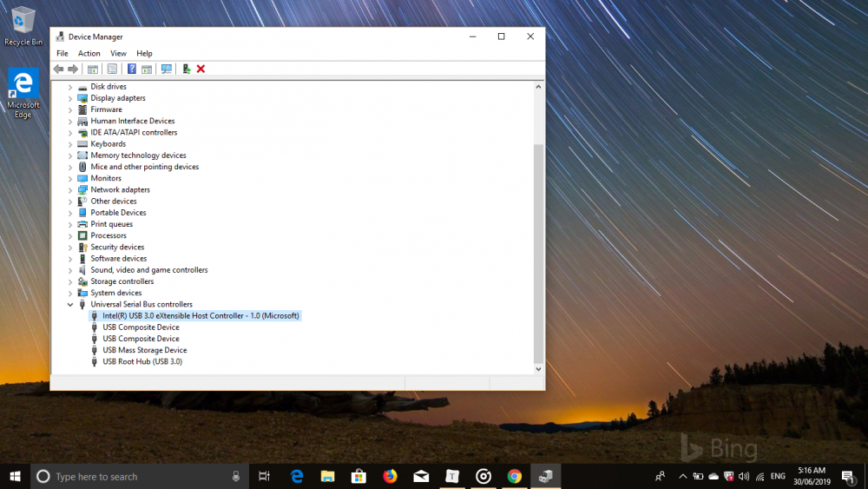868x489 pixels.
Task: Click the Forward arrow in Device Manager toolbar
Action: (x=73, y=69)
